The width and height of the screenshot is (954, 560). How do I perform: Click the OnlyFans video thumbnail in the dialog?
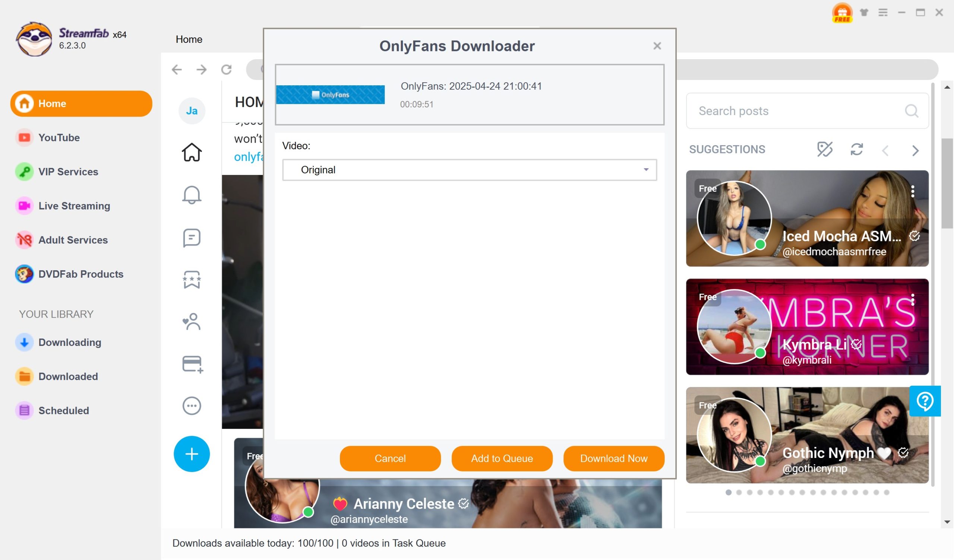[331, 95]
